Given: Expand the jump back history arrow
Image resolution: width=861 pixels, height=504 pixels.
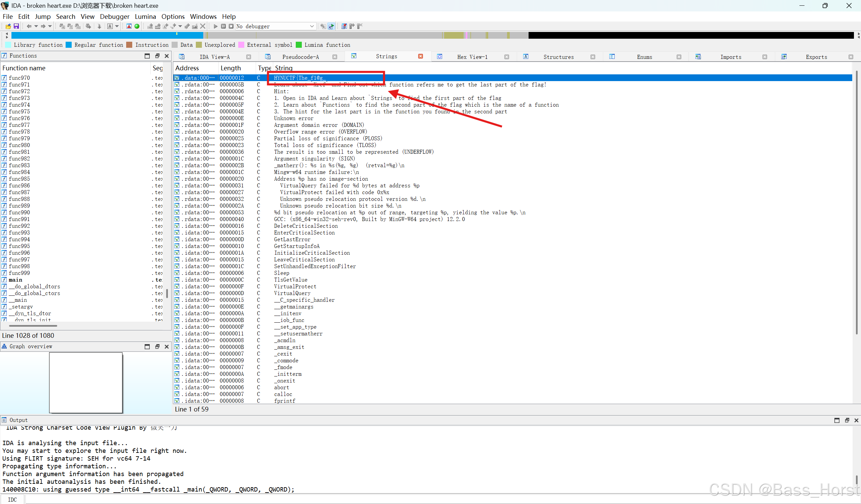Looking at the screenshot, I should [36, 26].
